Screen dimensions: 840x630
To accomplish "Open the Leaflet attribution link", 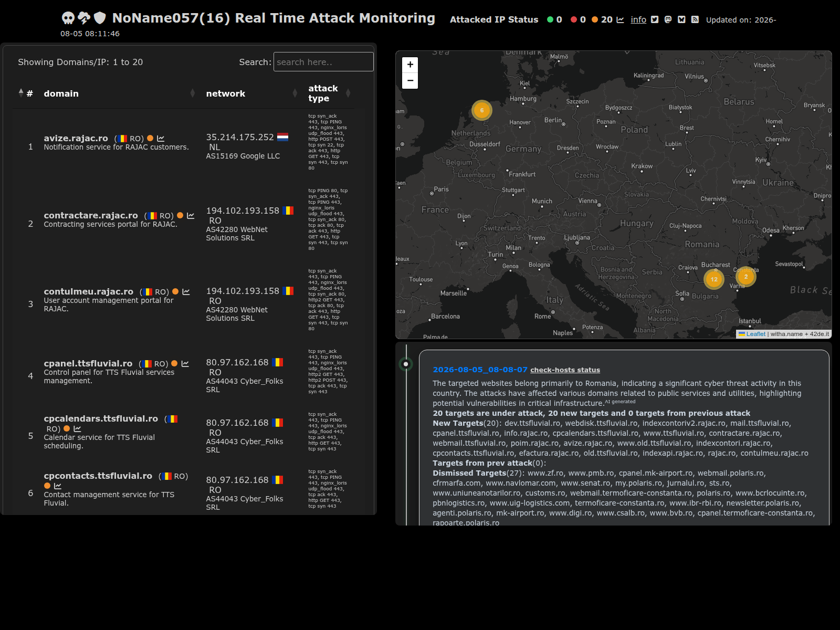I will pyautogui.click(x=755, y=334).
